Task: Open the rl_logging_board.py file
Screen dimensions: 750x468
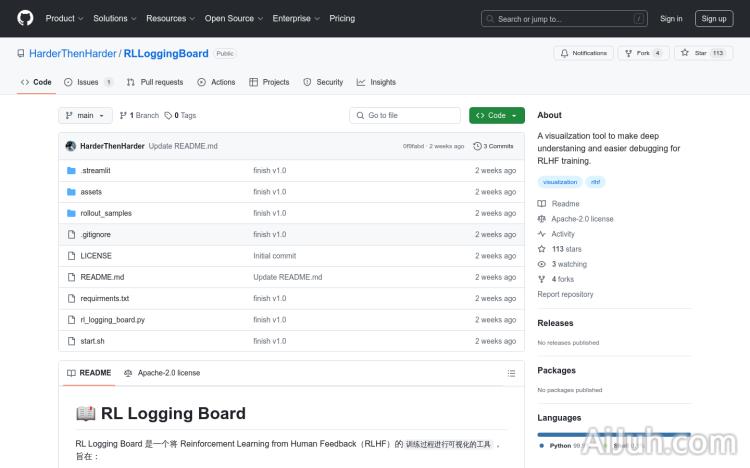Action: (x=112, y=320)
